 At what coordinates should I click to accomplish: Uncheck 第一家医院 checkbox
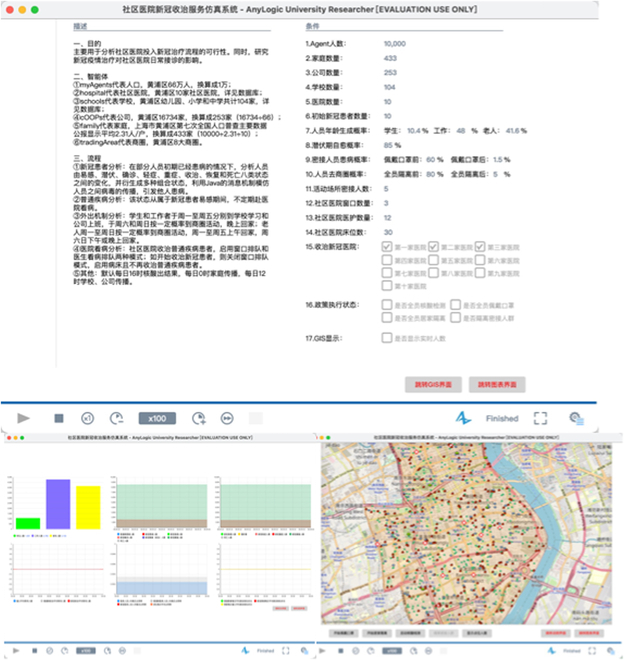(x=387, y=246)
